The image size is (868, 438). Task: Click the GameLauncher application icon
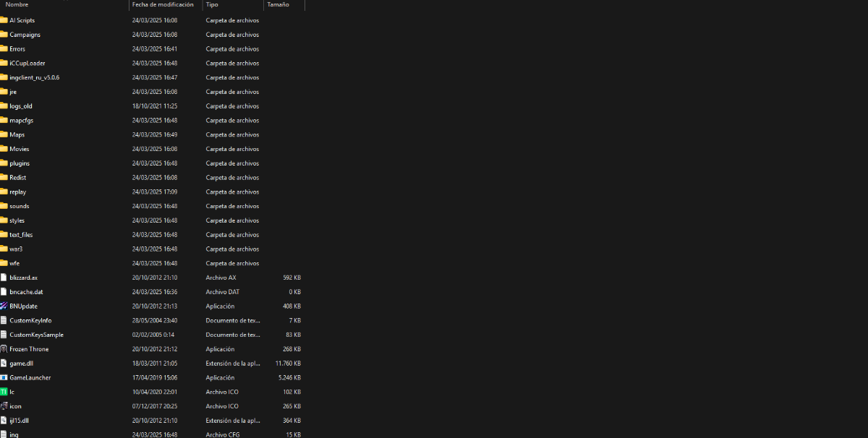(4, 378)
